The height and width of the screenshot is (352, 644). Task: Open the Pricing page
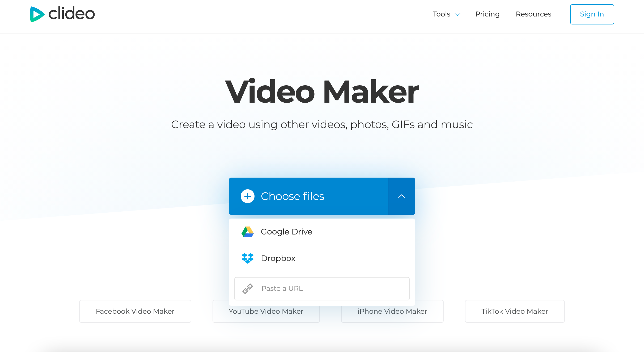pyautogui.click(x=488, y=14)
